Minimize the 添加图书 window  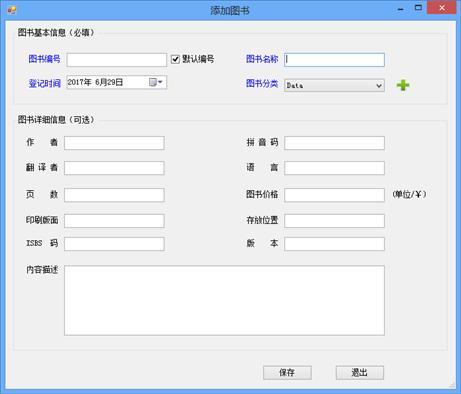(x=401, y=9)
